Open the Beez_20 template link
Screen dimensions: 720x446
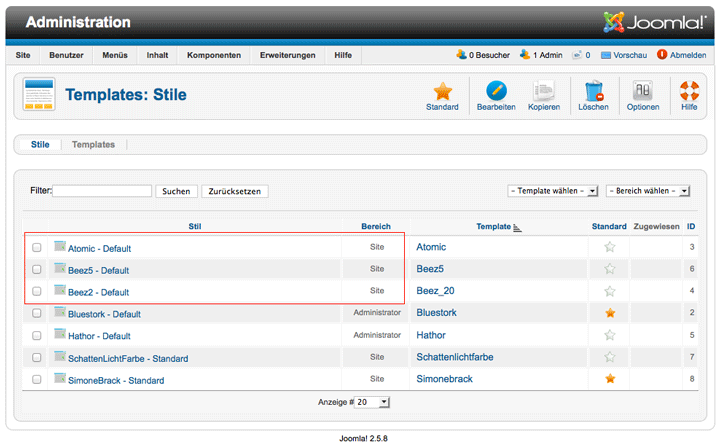[435, 291]
